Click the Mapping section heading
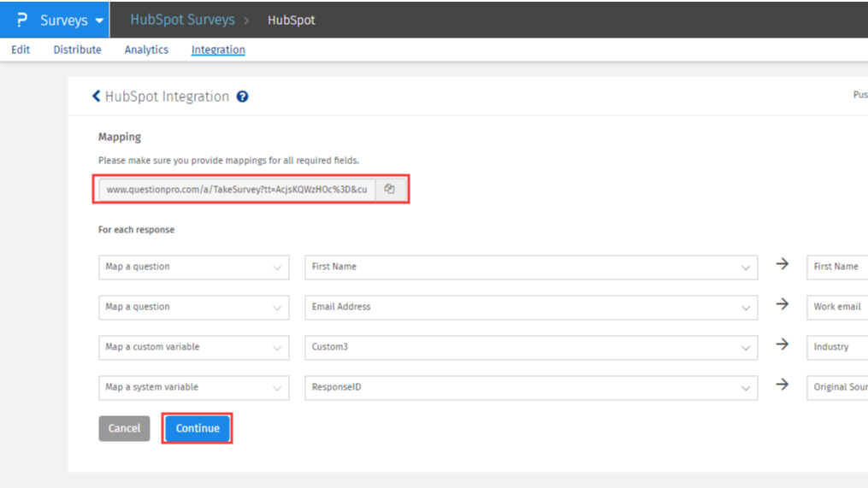 coord(120,137)
